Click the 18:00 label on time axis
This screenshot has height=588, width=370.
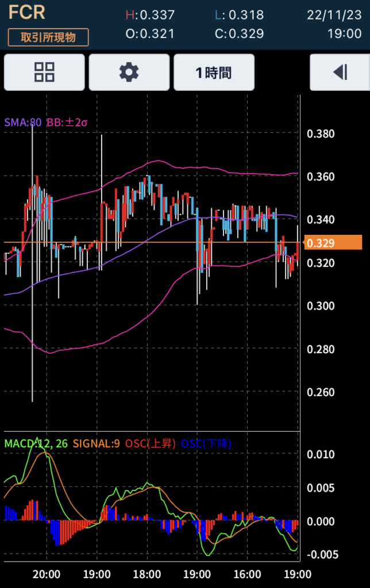click(x=147, y=574)
